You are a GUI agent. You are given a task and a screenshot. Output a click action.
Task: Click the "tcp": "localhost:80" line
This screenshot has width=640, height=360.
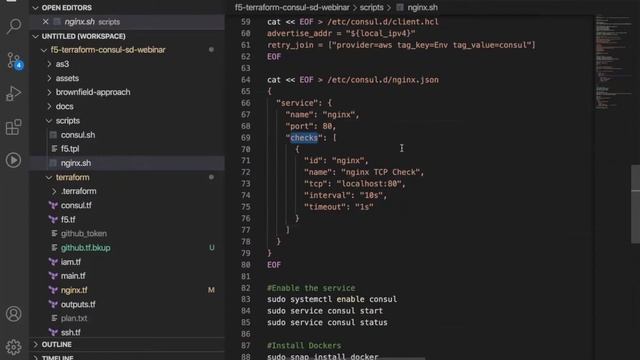point(355,184)
